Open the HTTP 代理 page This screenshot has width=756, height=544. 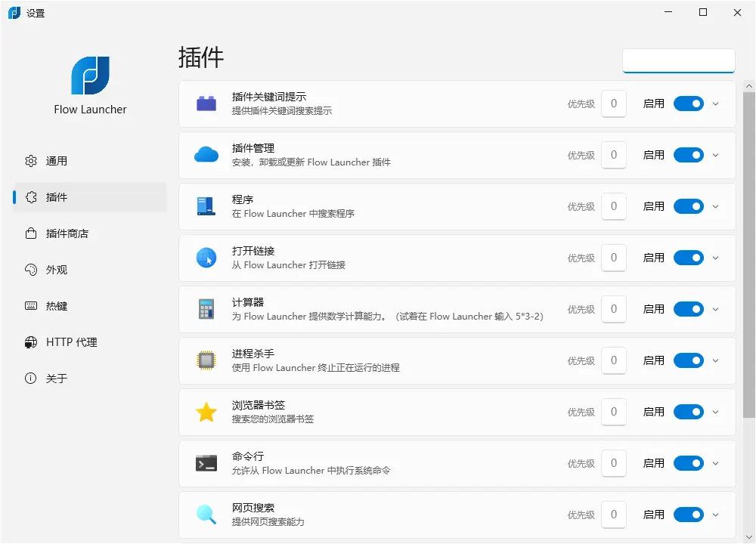point(90,342)
